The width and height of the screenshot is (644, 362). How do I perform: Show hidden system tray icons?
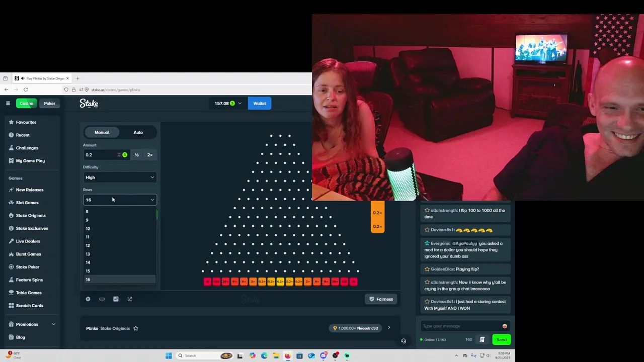coord(456,355)
